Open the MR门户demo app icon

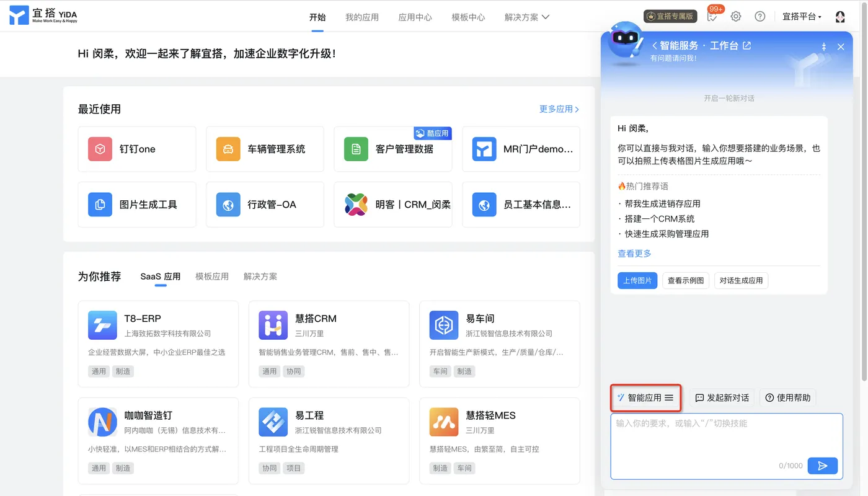coord(484,149)
